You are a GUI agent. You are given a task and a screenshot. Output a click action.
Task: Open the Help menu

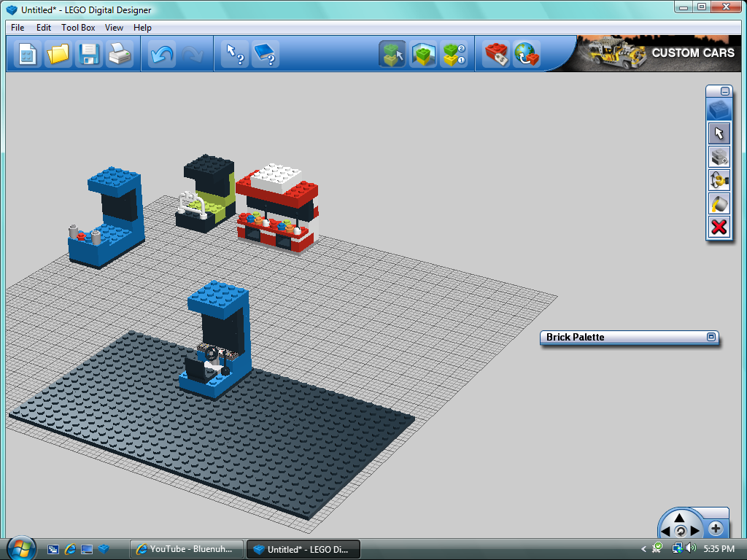click(x=142, y=28)
